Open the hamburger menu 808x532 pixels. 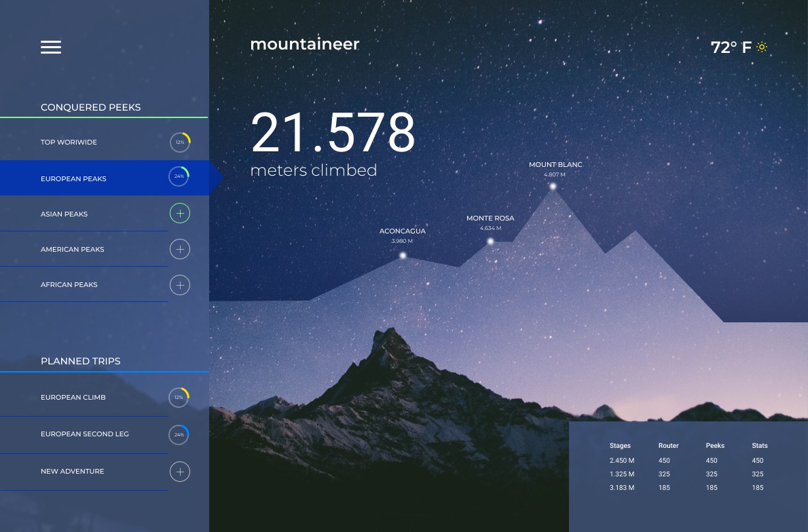tap(51, 47)
